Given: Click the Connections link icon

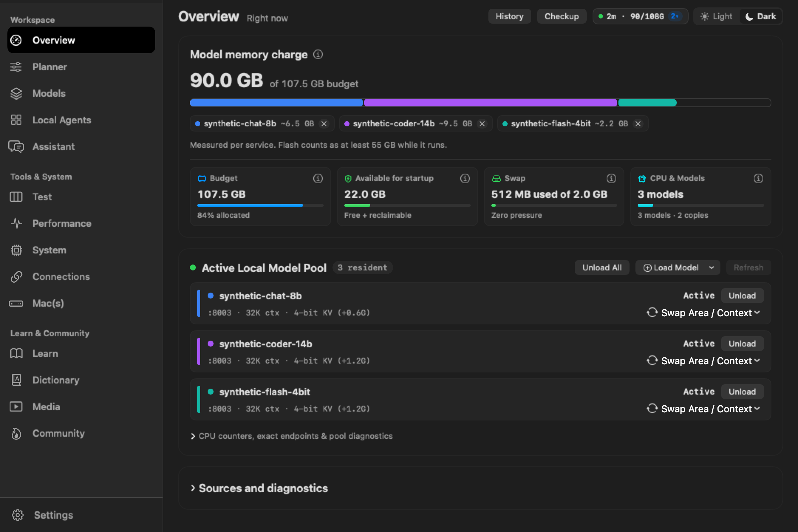Looking at the screenshot, I should (16, 277).
